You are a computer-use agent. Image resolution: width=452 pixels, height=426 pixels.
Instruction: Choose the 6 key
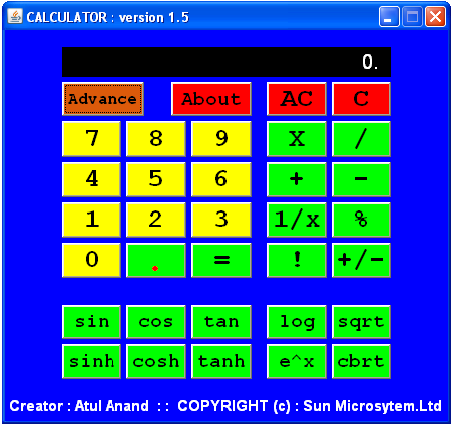(221, 179)
